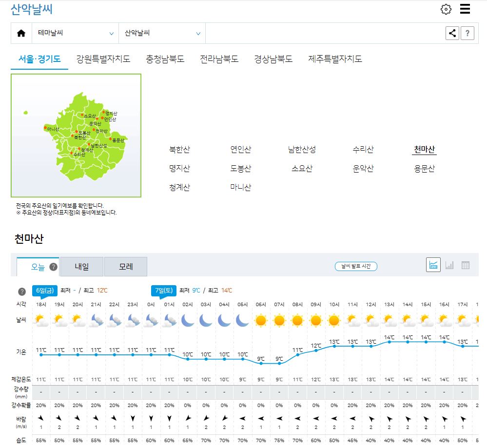Click 용문산 marker on the map

pyautogui.click(x=110, y=139)
